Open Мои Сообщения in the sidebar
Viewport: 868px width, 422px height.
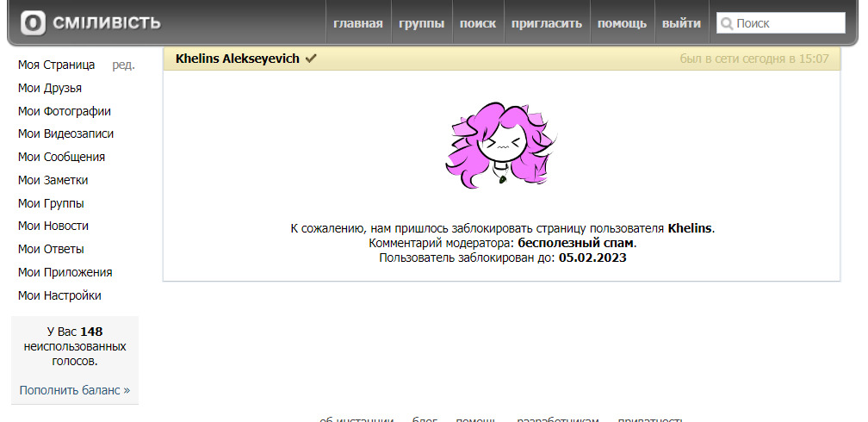(61, 158)
